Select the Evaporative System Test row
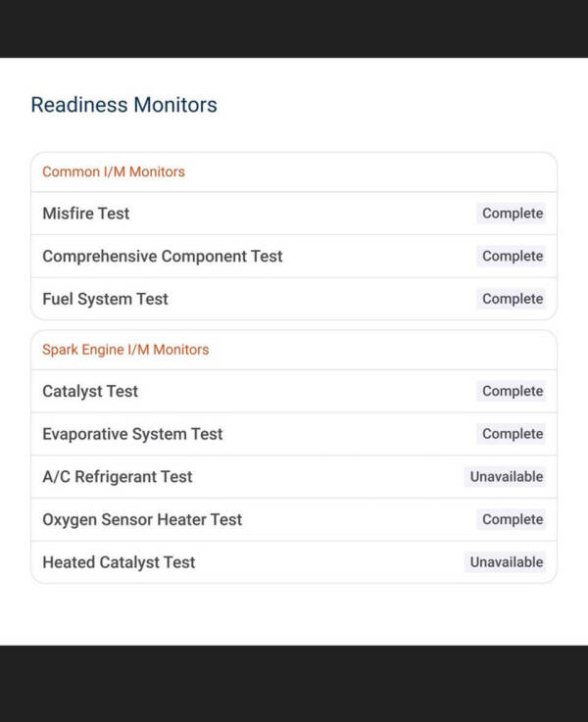 (294, 434)
